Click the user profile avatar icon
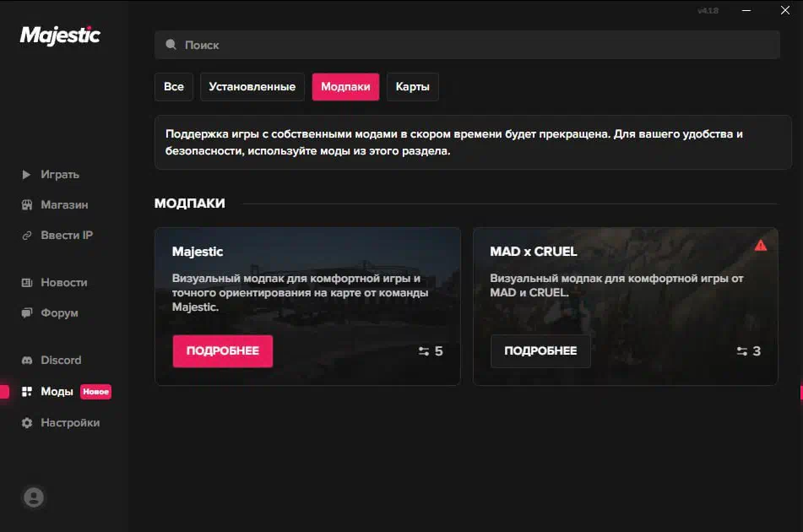This screenshot has height=532, width=803. tap(34, 497)
